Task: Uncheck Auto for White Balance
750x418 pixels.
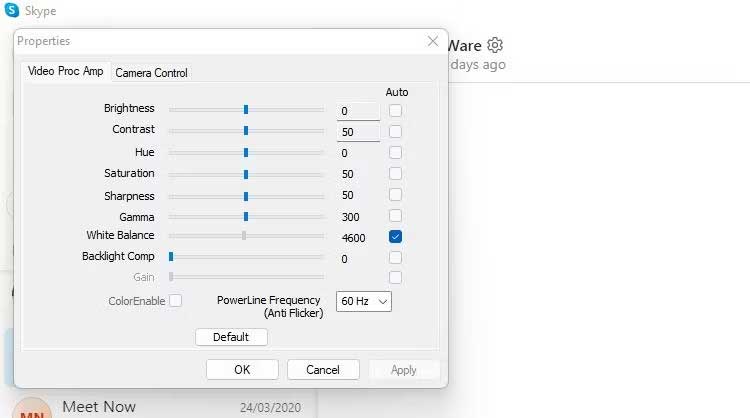Action: (x=396, y=237)
